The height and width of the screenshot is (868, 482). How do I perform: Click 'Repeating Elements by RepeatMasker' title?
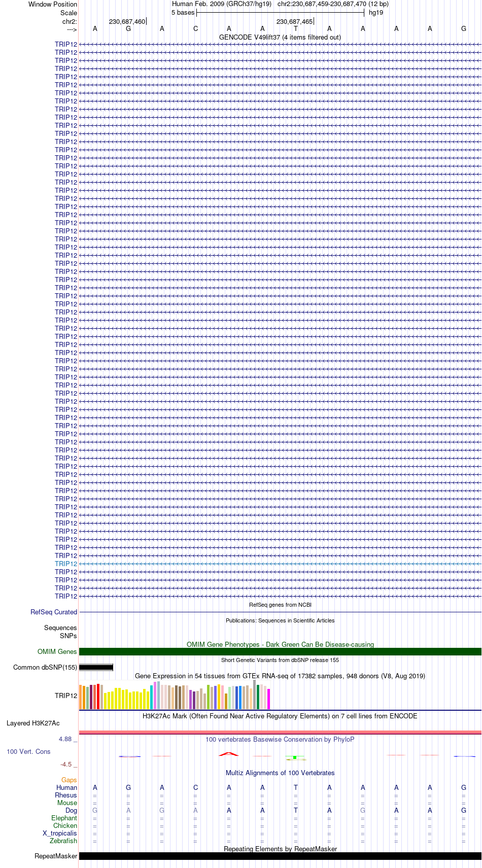pyautogui.click(x=280, y=849)
